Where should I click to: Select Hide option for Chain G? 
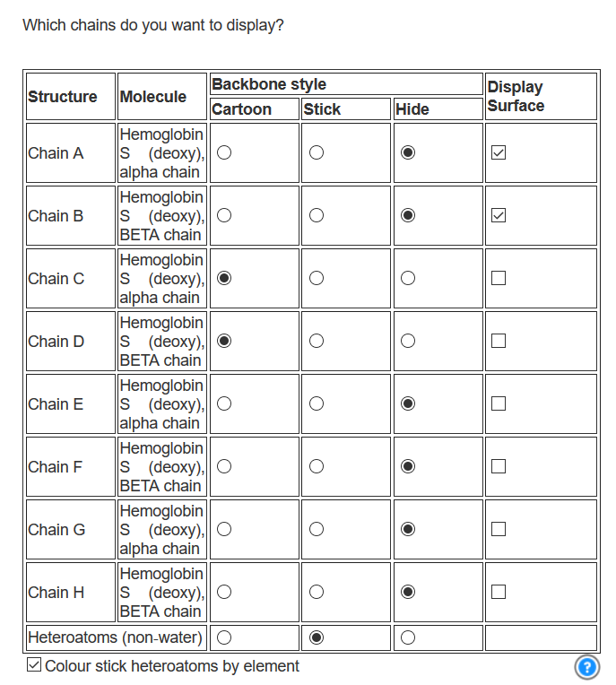408,529
